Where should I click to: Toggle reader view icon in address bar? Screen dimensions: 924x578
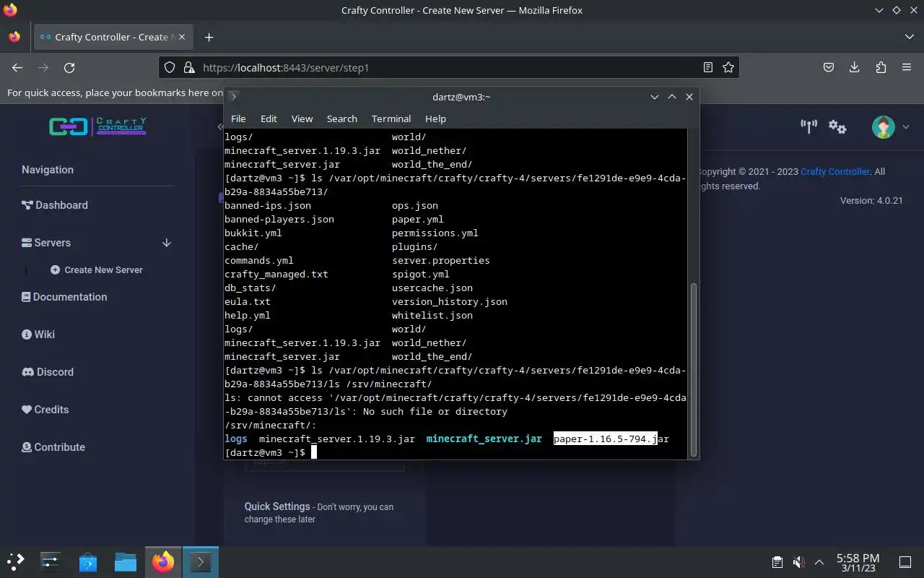(708, 67)
